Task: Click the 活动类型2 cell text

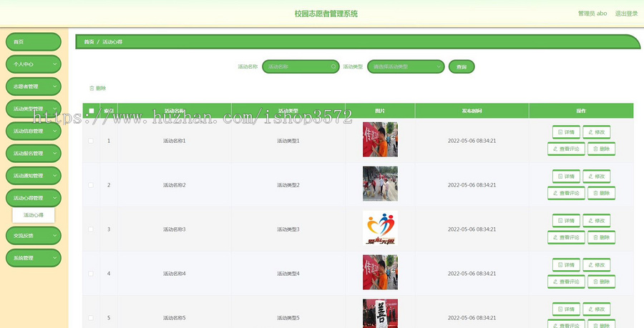Action: (288, 185)
